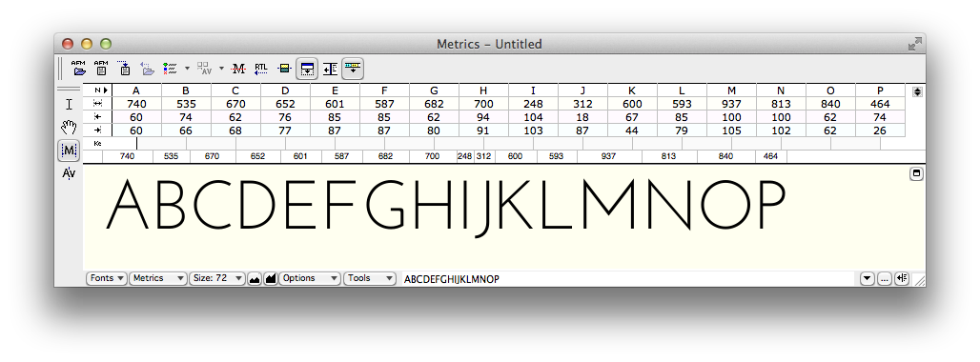Click the ellipsis button at bottom right
Viewport: 980px width, 362px height.
(x=885, y=279)
